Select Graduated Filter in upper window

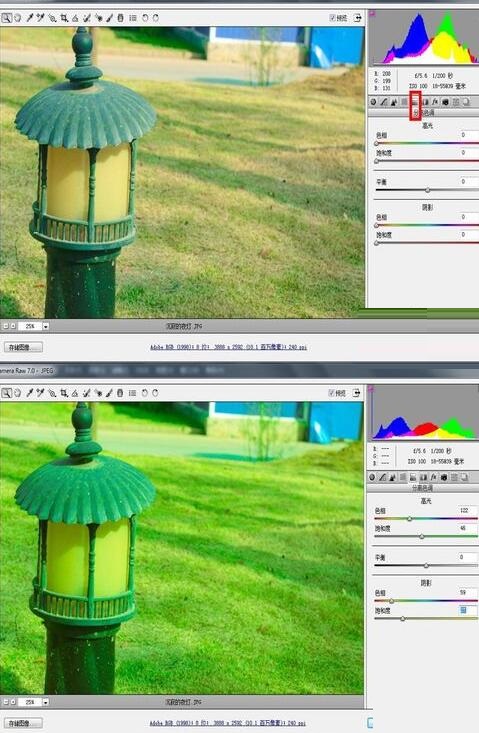click(121, 18)
